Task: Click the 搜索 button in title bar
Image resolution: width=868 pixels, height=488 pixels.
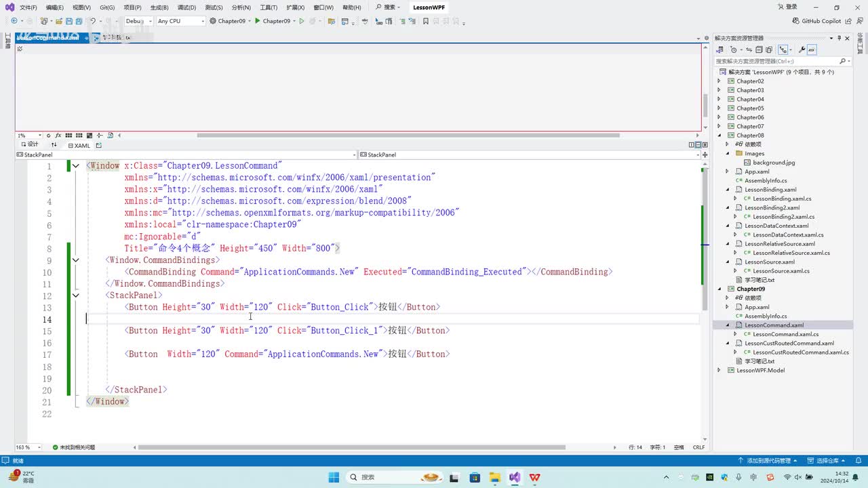Action: click(x=388, y=7)
